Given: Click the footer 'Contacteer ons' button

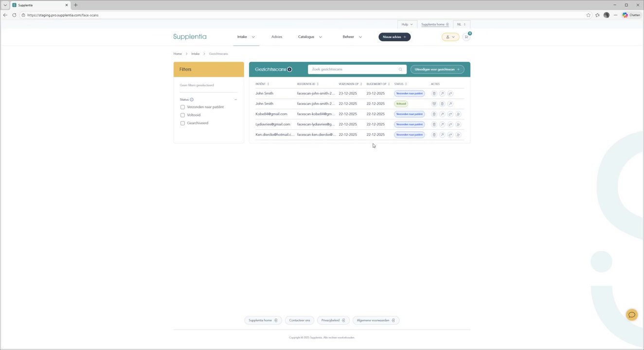Looking at the screenshot, I should pyautogui.click(x=299, y=320).
